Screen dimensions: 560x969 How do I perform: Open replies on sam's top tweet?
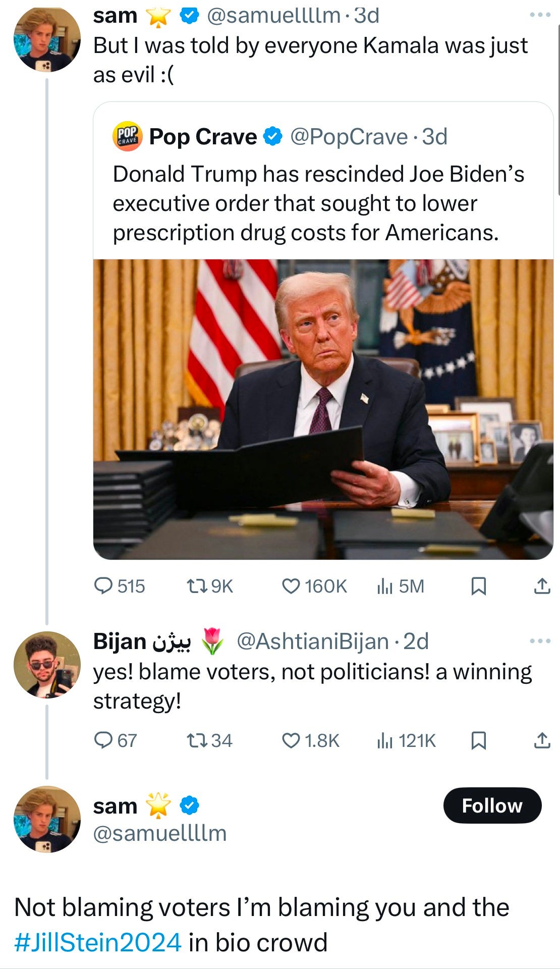120,586
